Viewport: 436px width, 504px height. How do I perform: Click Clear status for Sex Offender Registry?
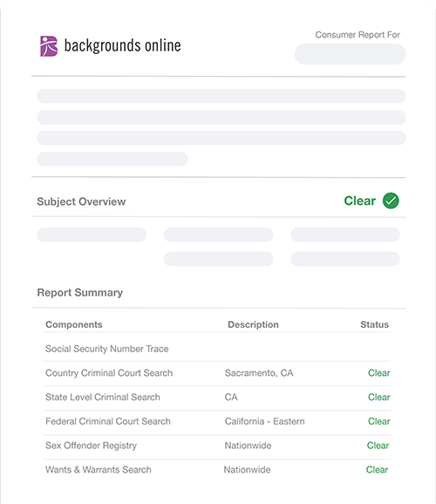(378, 446)
